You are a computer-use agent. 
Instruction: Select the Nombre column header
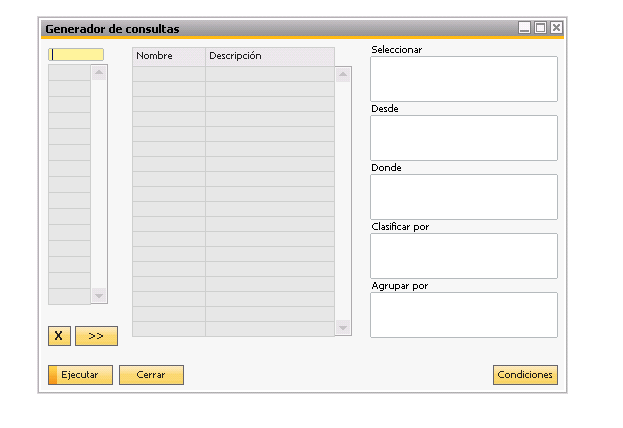(168, 56)
